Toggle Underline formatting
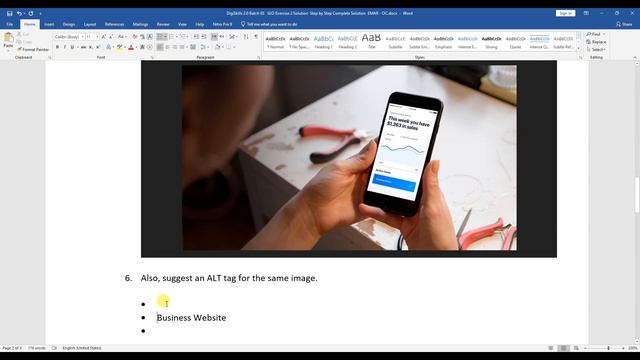The height and width of the screenshot is (360, 640). click(72, 47)
